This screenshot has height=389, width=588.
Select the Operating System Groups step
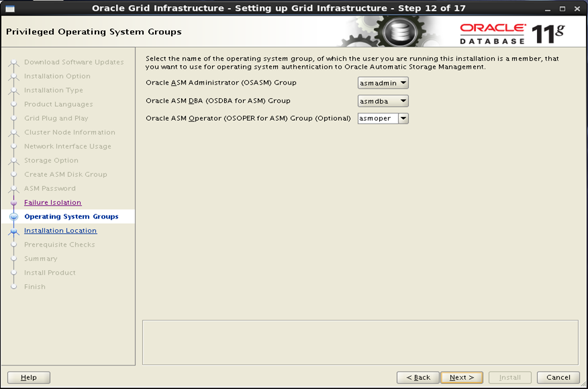click(x=71, y=216)
